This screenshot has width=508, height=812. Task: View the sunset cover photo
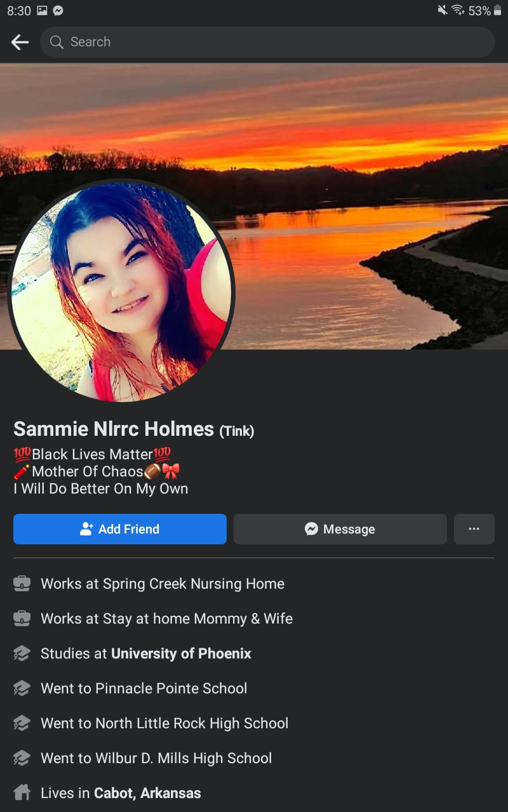pos(254,206)
